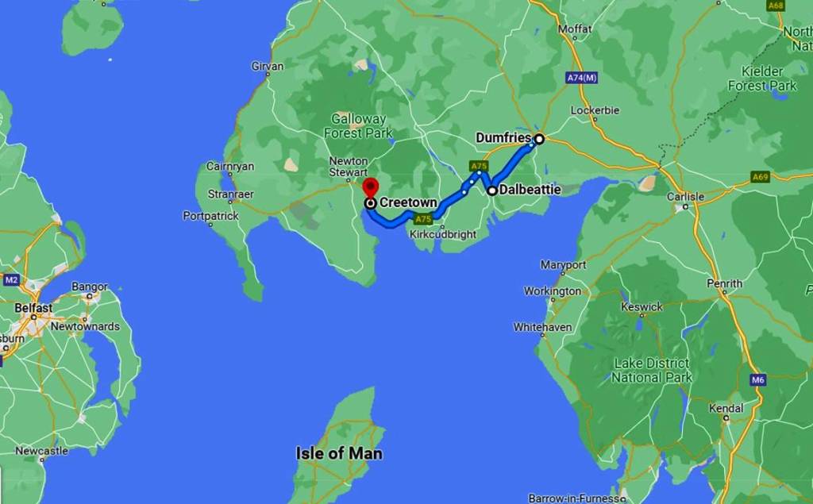
Task: Click the Creetown stop circle marker
Action: click(x=370, y=203)
